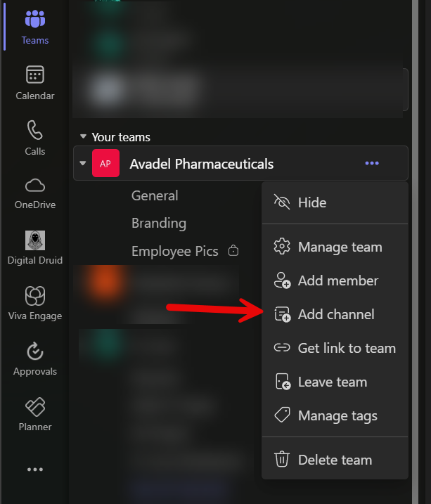Open the Planner app

35,414
